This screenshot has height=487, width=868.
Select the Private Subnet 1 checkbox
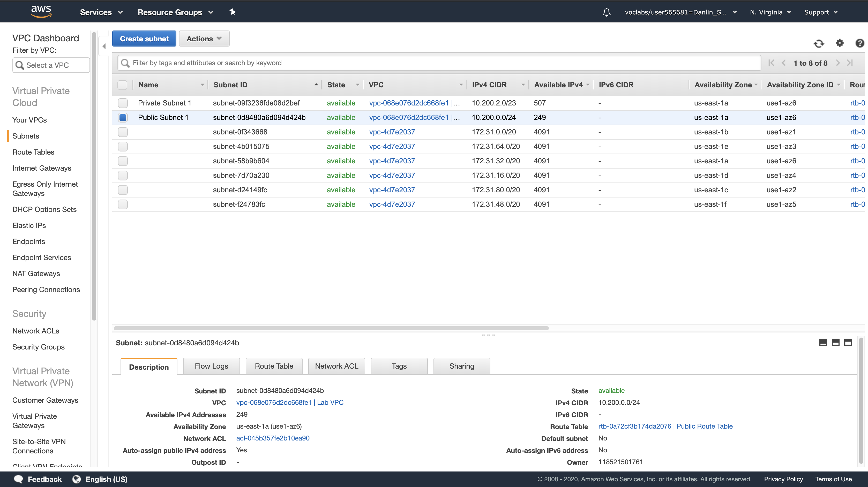[123, 103]
